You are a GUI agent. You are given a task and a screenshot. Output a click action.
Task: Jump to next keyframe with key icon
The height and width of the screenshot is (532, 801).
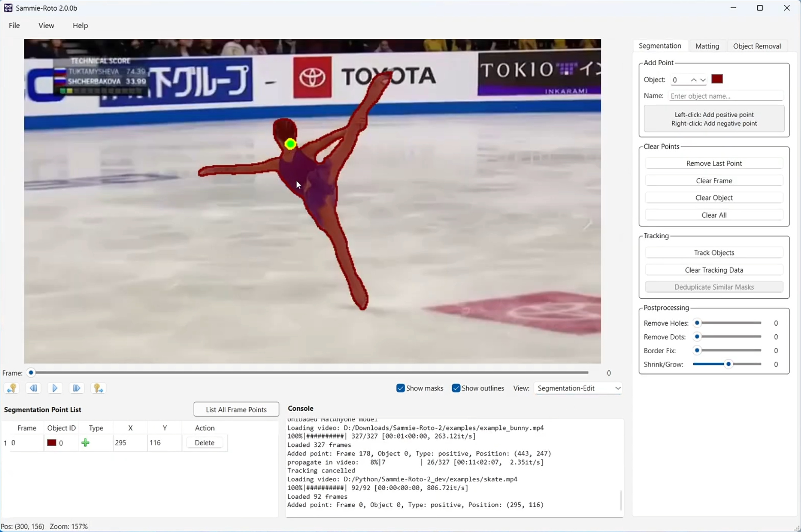[x=98, y=388]
